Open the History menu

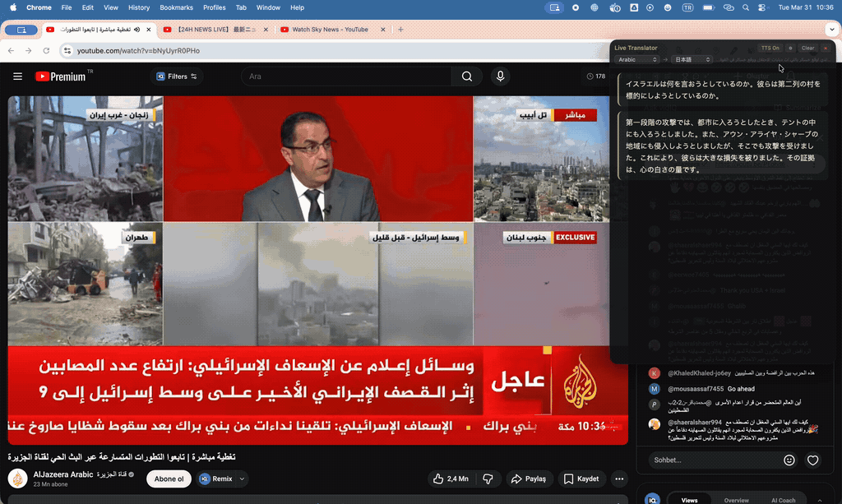coord(139,7)
